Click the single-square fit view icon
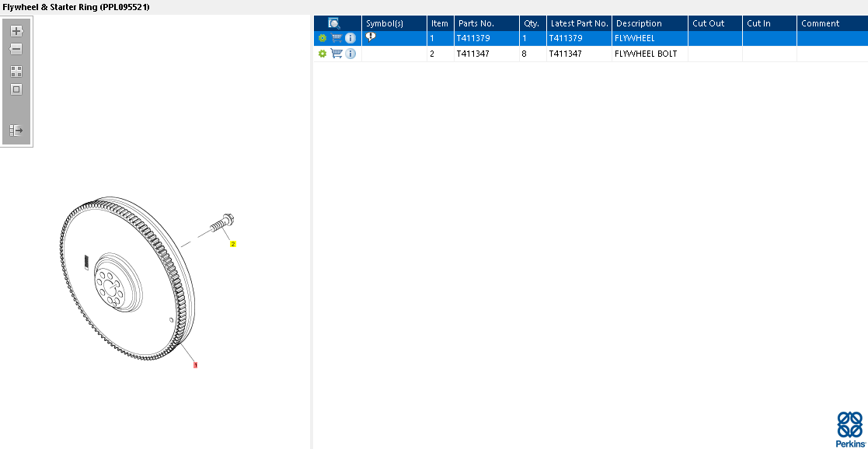The image size is (868, 449). (16, 89)
